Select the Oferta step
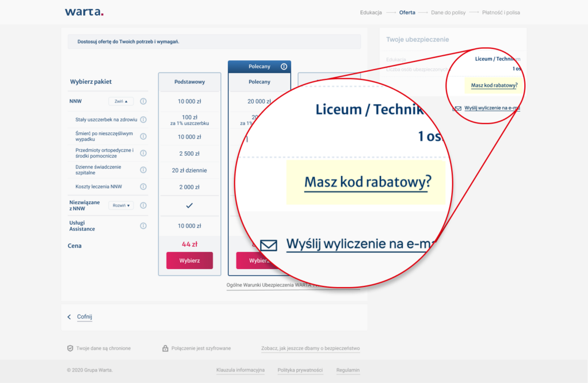 point(407,13)
